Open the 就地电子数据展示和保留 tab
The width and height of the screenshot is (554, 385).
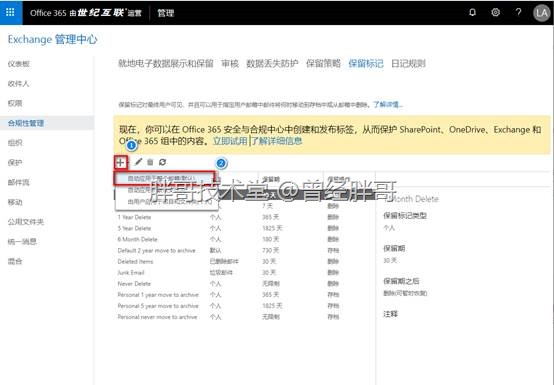[166, 64]
